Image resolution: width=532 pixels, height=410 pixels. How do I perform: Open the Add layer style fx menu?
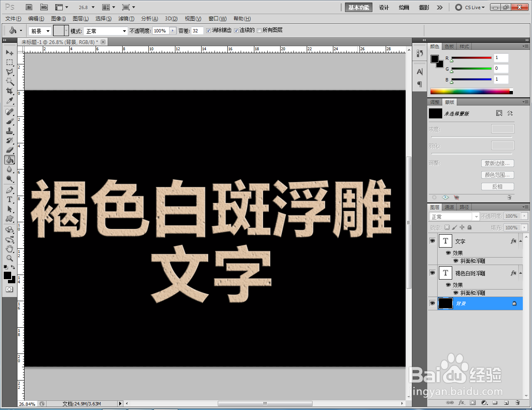461,403
